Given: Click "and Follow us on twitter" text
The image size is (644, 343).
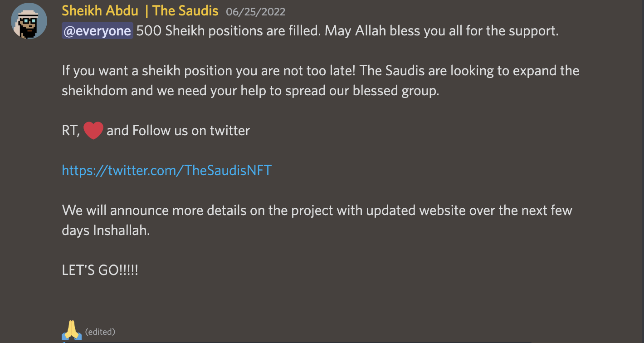Looking at the screenshot, I should [x=178, y=131].
